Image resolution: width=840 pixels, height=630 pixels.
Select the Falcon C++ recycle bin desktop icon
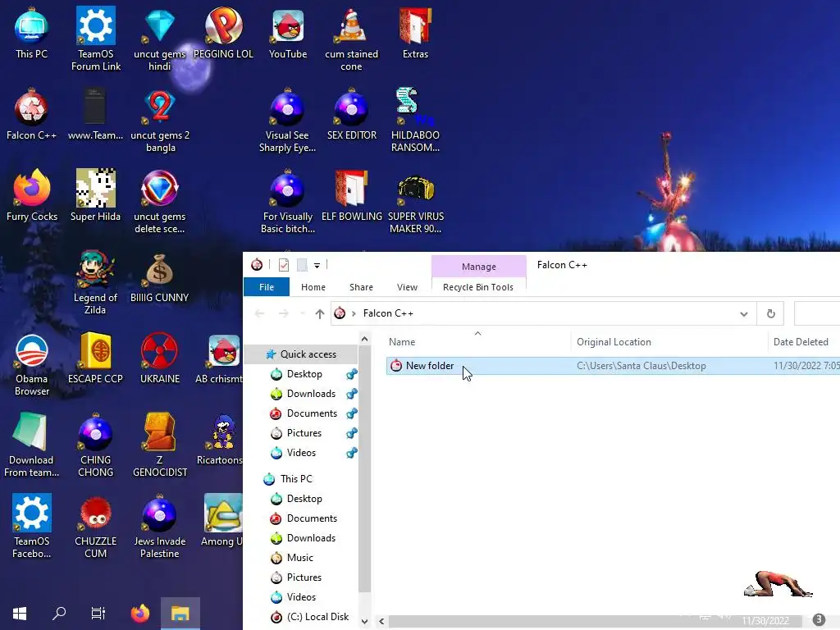tap(31, 115)
